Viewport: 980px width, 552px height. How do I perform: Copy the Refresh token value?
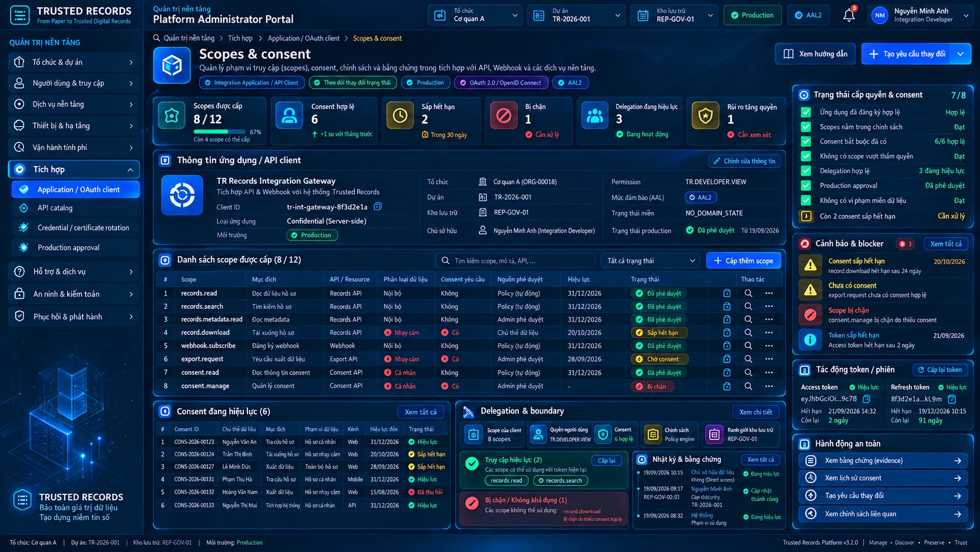[x=952, y=399]
